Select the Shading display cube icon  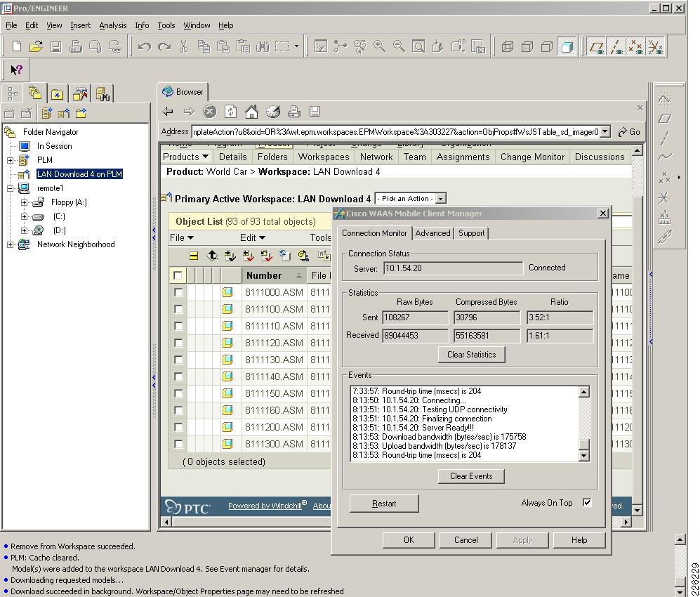tap(567, 46)
